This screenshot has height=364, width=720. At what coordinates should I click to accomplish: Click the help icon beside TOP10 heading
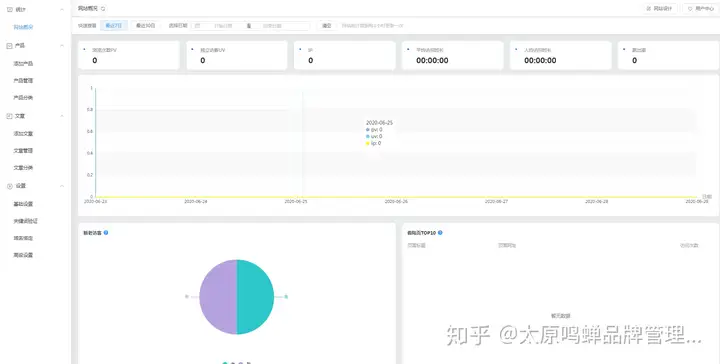click(x=440, y=233)
